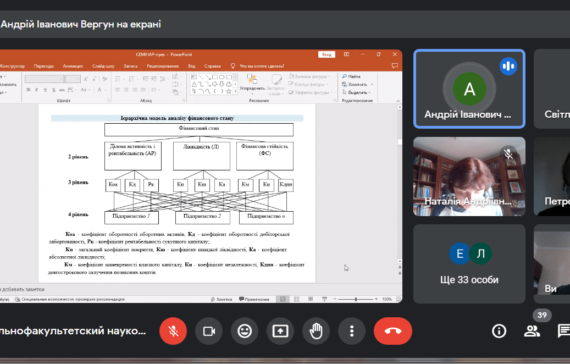Screen dimensions: 570x364
Task: Click the Упорядочить arrange icon
Action: point(252,83)
